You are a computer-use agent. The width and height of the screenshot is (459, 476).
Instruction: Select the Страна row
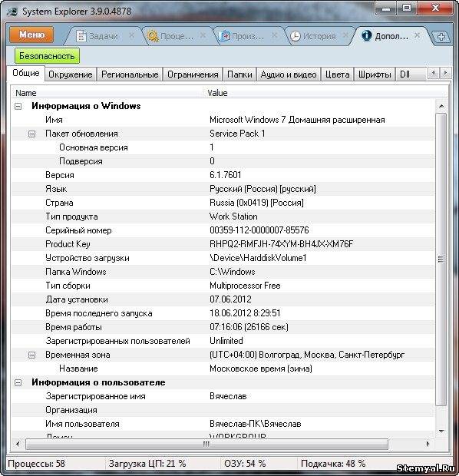click(223, 203)
